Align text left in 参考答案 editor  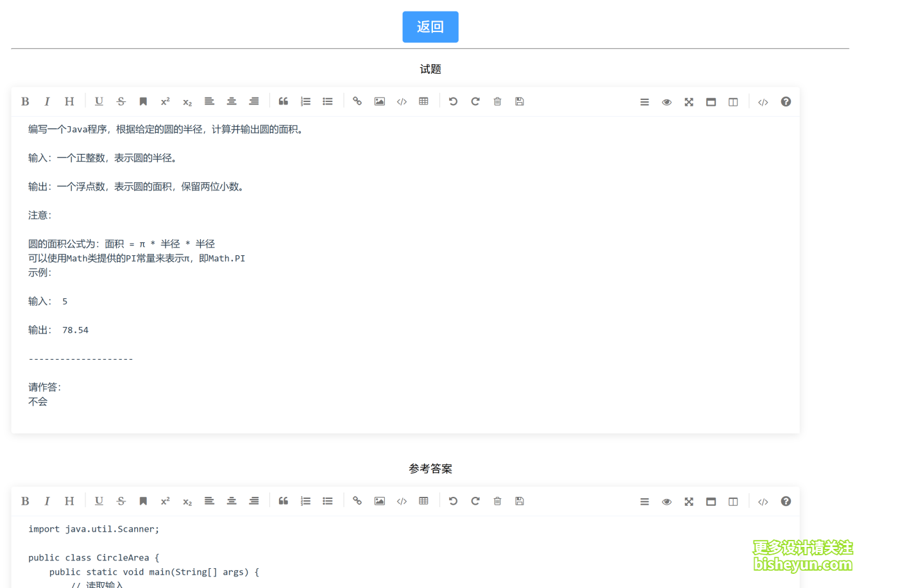click(209, 501)
